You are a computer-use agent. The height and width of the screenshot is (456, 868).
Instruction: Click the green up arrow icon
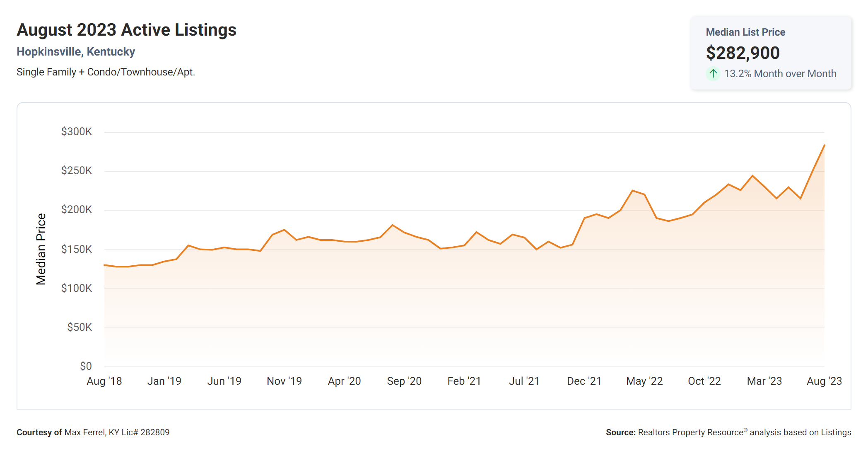713,74
